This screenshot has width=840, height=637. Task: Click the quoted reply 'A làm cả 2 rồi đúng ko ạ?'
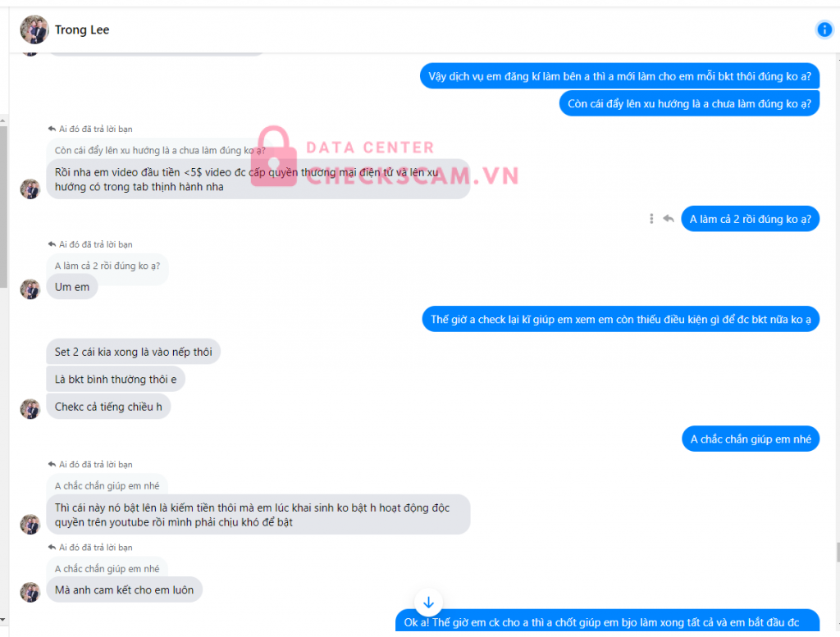pos(107,266)
